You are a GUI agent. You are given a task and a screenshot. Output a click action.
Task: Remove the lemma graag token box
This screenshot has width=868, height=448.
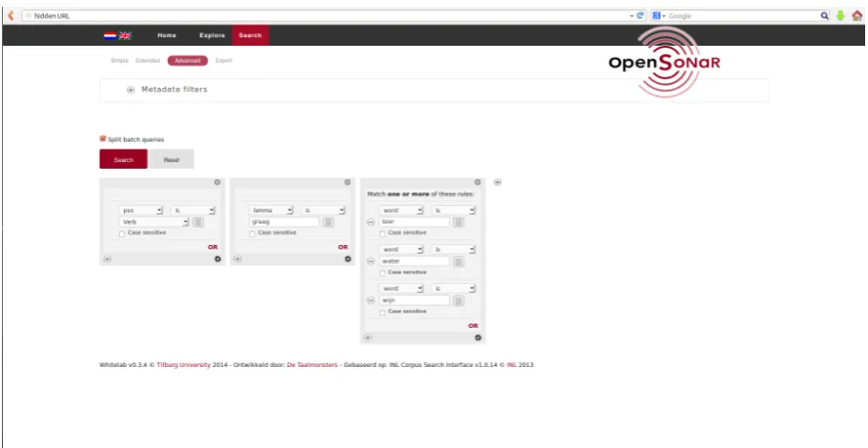pos(347,182)
